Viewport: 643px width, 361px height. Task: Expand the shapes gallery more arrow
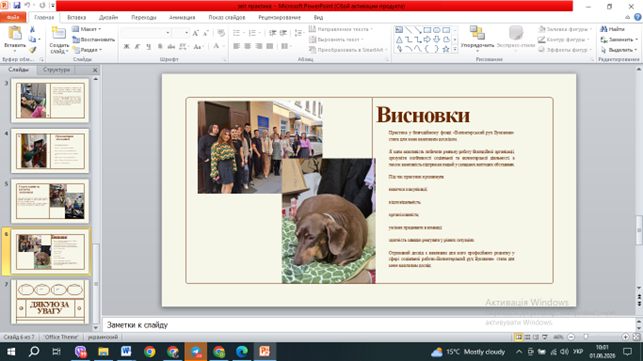(x=455, y=49)
